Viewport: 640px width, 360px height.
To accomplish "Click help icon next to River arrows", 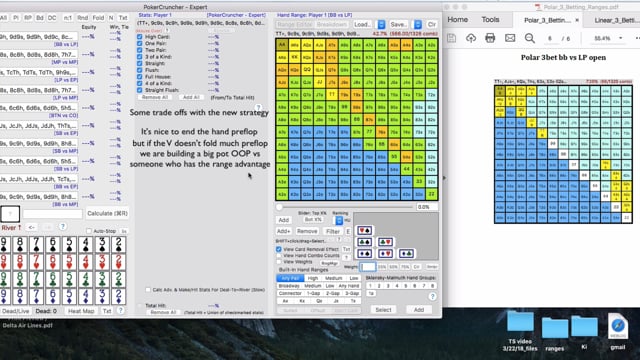I will click(62, 227).
